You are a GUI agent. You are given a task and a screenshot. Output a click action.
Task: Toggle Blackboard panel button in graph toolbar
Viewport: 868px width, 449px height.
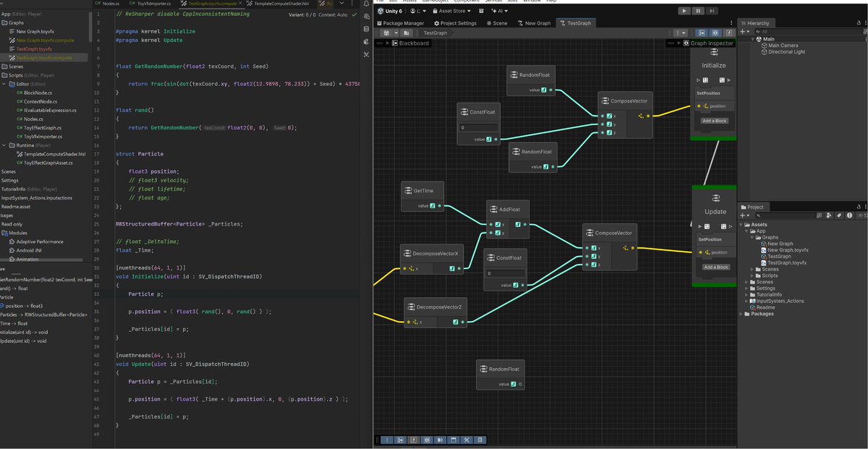702,33
